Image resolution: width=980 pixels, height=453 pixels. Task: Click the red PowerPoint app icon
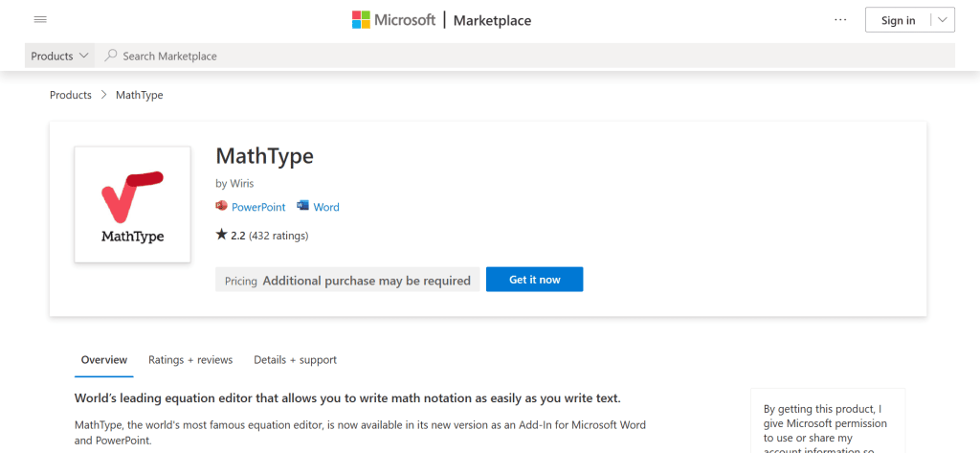pyautogui.click(x=222, y=206)
